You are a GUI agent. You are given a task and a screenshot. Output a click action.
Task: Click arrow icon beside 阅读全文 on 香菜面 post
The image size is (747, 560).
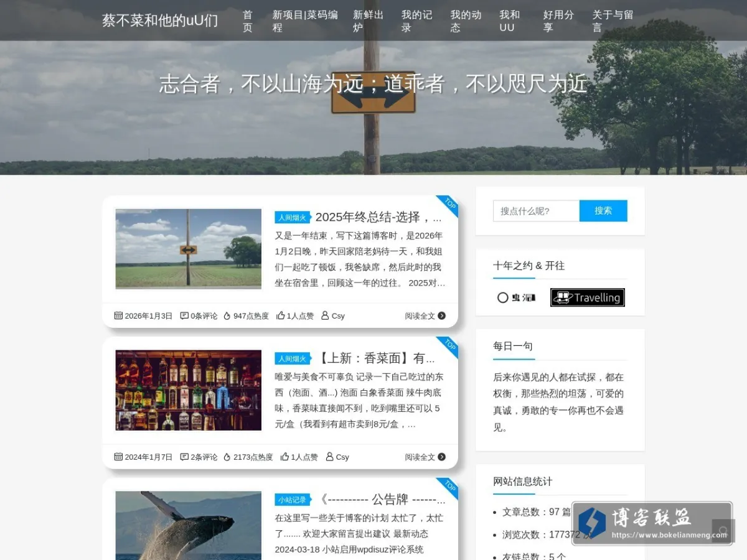[x=442, y=457]
